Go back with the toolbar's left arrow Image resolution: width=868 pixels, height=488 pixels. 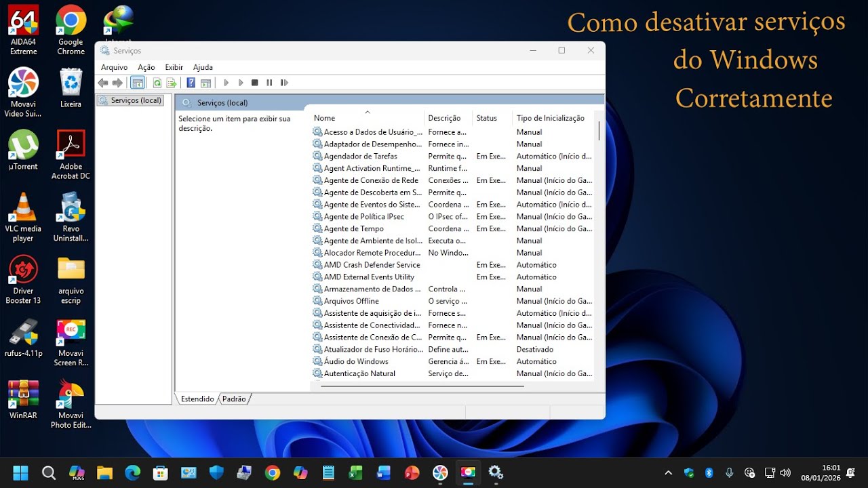pos(103,83)
